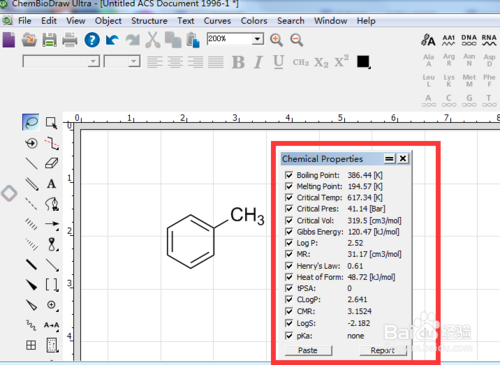Select the Eraser tool
The image size is (500, 365).
point(51,163)
